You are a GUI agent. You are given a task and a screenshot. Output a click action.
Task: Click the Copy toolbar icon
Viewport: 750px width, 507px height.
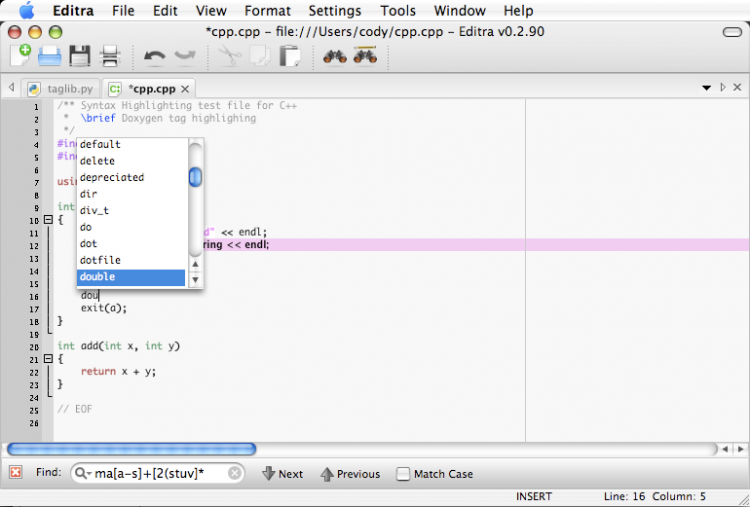260,56
